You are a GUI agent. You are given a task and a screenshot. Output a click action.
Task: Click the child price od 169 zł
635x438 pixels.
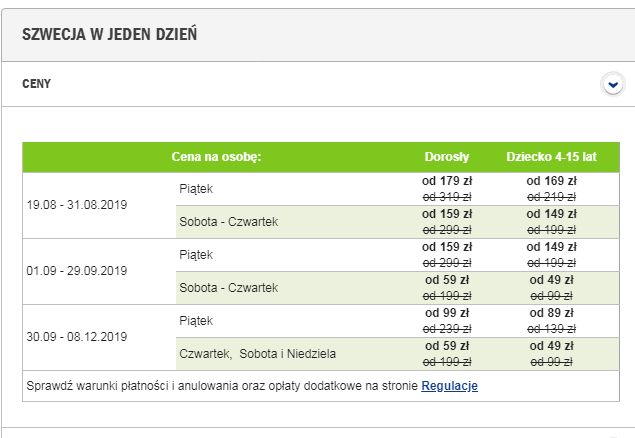(551, 181)
